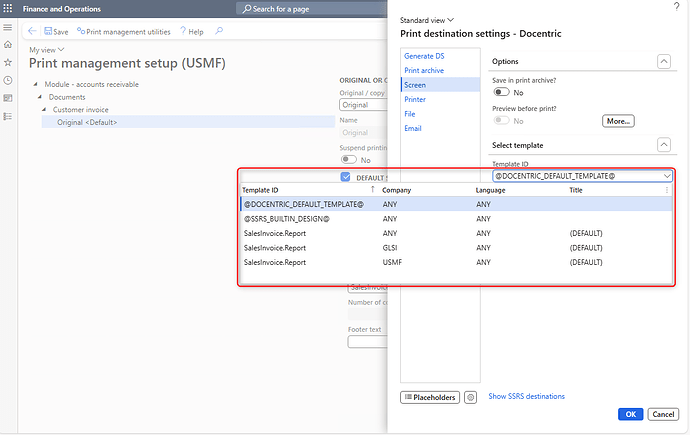Click the gear icon beside Placeholders
Screen dimensions: 690x435
click(x=470, y=397)
